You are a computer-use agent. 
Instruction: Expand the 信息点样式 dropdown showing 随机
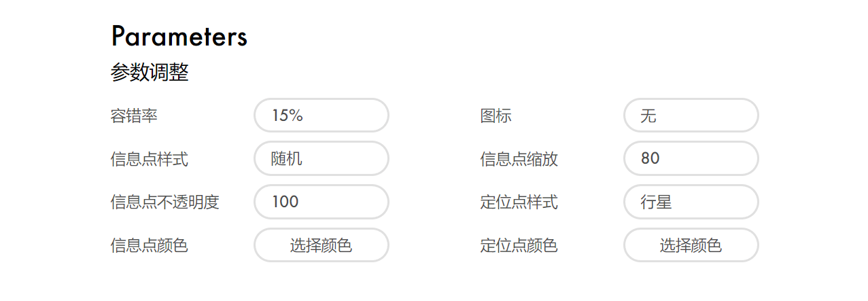point(321,159)
